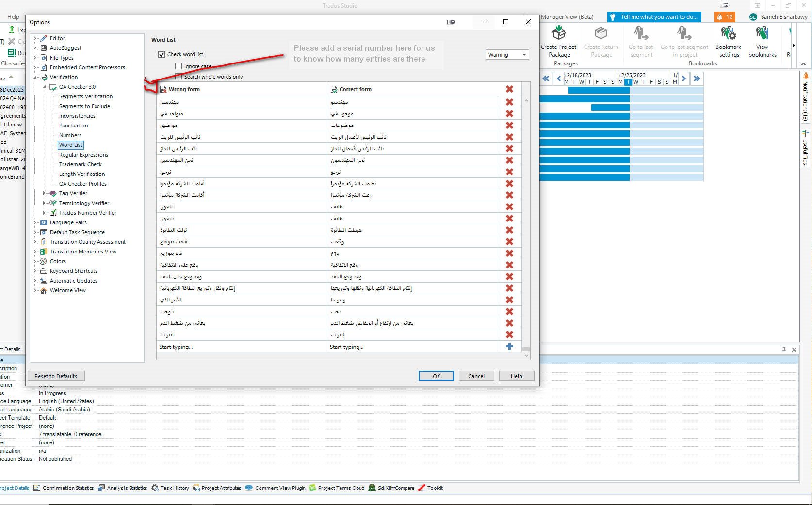Jump calendar back with double left arrow
The height and width of the screenshot is (505, 812).
[546, 79]
